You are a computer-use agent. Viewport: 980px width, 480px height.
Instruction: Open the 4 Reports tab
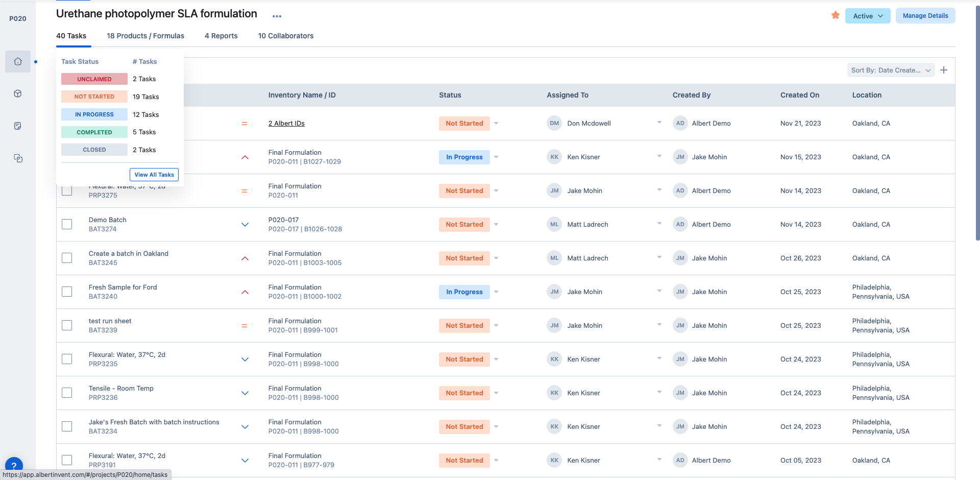point(221,36)
